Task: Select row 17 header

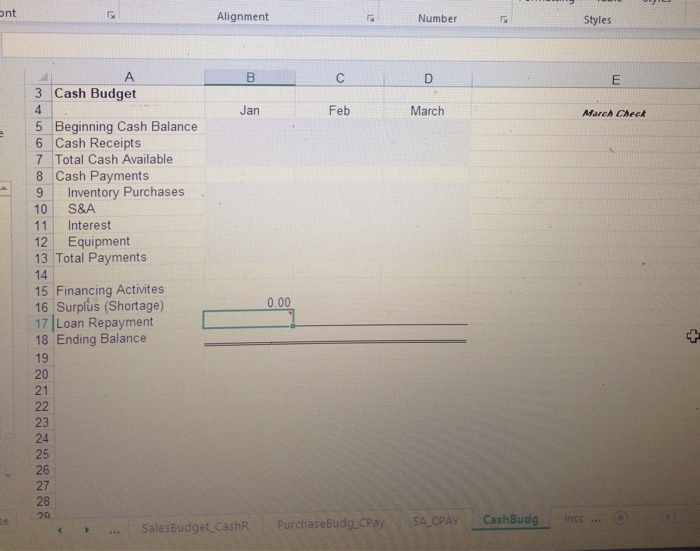Action: click(41, 323)
